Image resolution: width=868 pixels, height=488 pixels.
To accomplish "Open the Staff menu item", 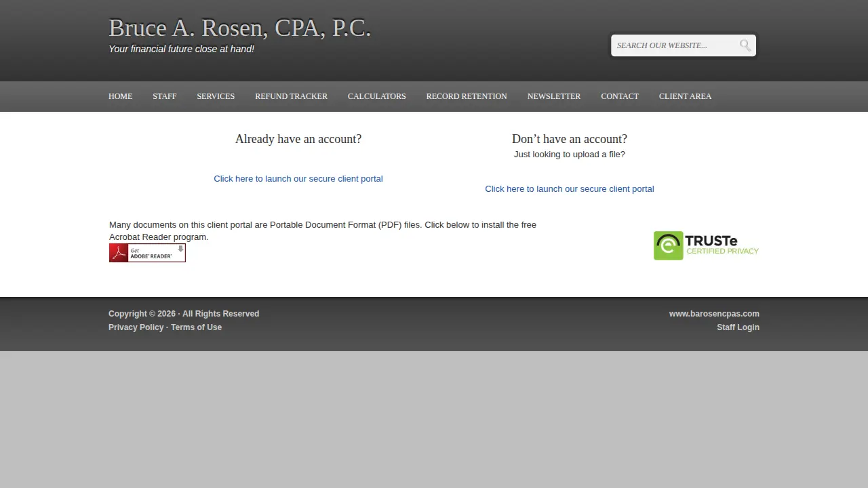I will [x=164, y=96].
